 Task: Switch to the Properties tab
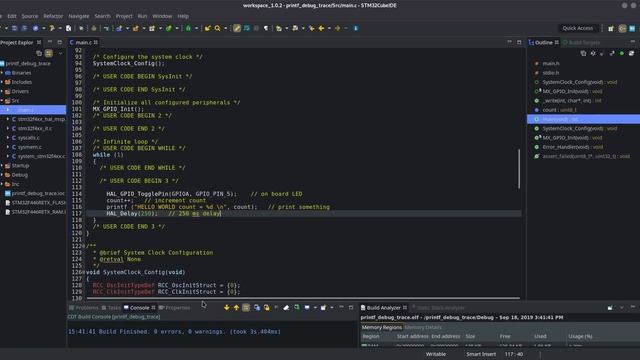(x=174, y=307)
